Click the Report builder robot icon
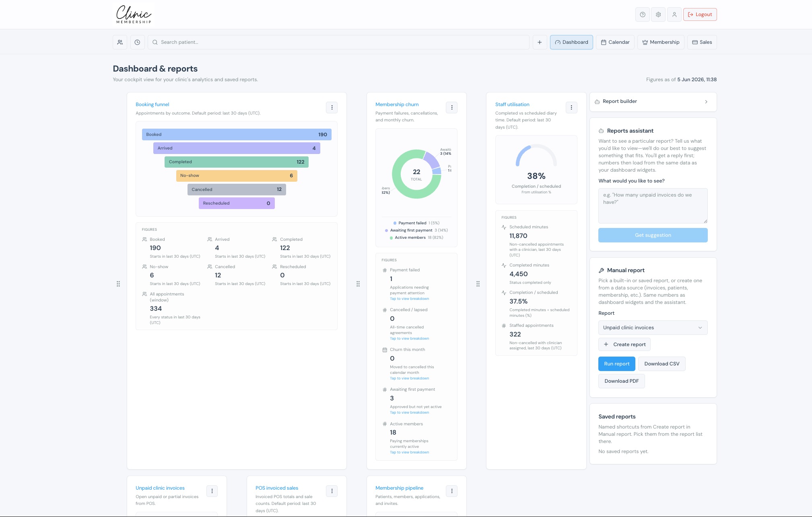 (597, 102)
